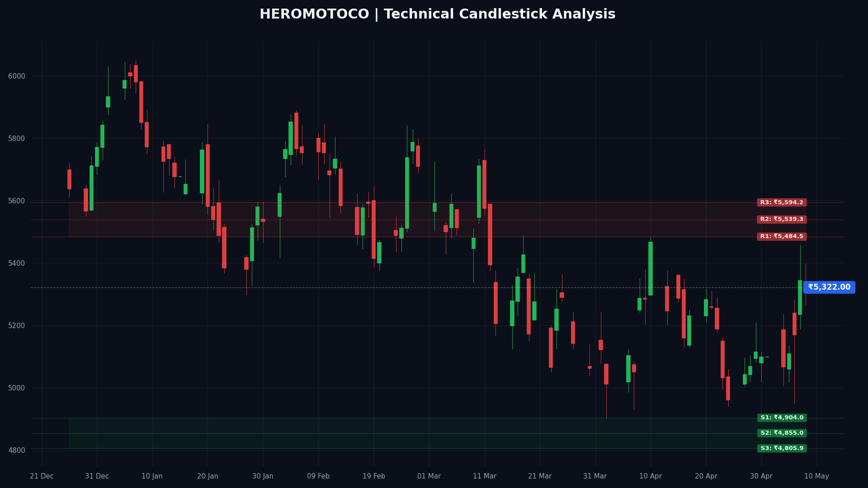This screenshot has height=488, width=868.
Task: Click the 10 May date label
Action: tap(816, 476)
